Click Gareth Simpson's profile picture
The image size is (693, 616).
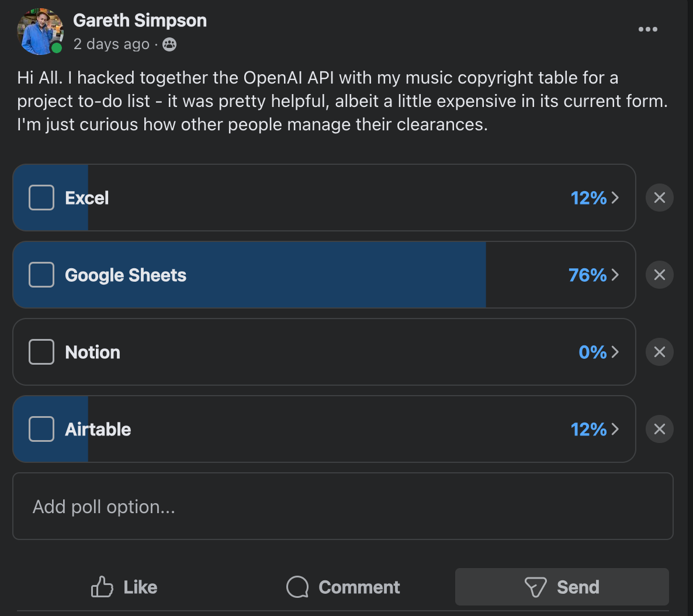tap(40, 31)
